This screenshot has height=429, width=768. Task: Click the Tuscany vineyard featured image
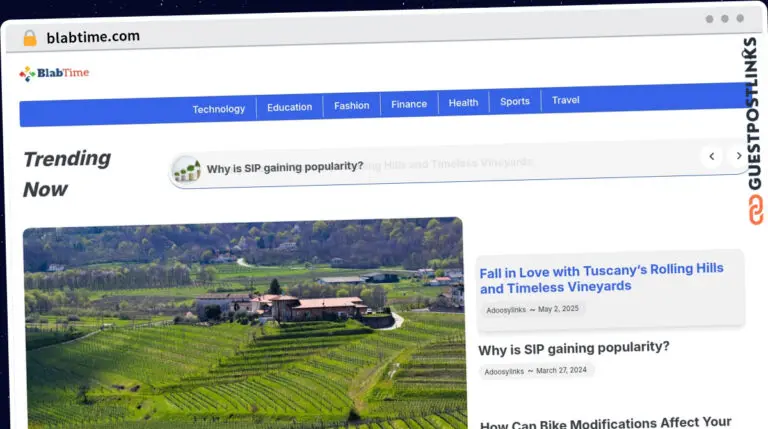click(x=244, y=323)
